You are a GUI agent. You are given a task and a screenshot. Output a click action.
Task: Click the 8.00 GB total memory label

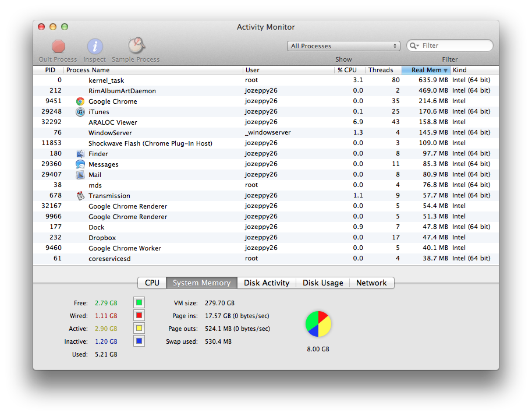[318, 349]
